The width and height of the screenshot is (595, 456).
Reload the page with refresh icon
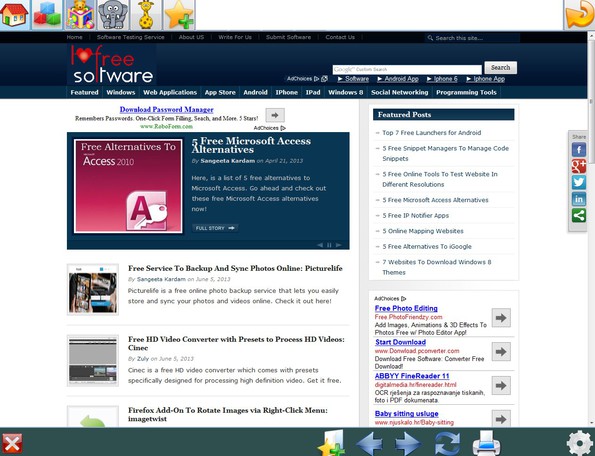coord(447,443)
